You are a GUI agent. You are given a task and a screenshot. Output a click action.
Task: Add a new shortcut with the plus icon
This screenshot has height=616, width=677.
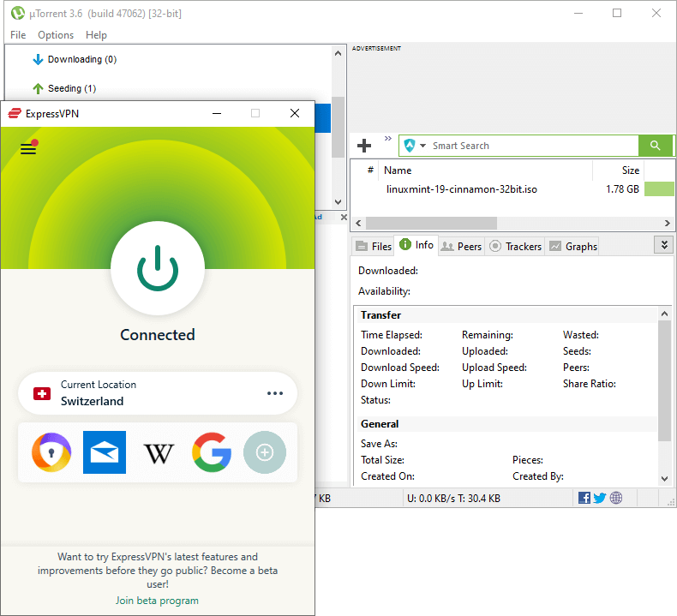click(x=265, y=452)
